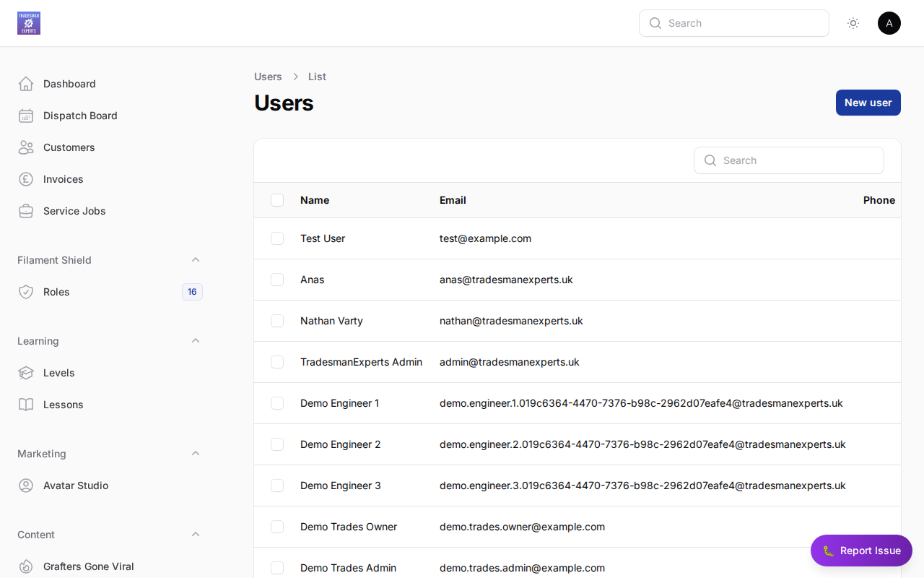The height and width of the screenshot is (578, 924).
Task: Check the select-all checkbox in the table header
Action: coord(277,200)
